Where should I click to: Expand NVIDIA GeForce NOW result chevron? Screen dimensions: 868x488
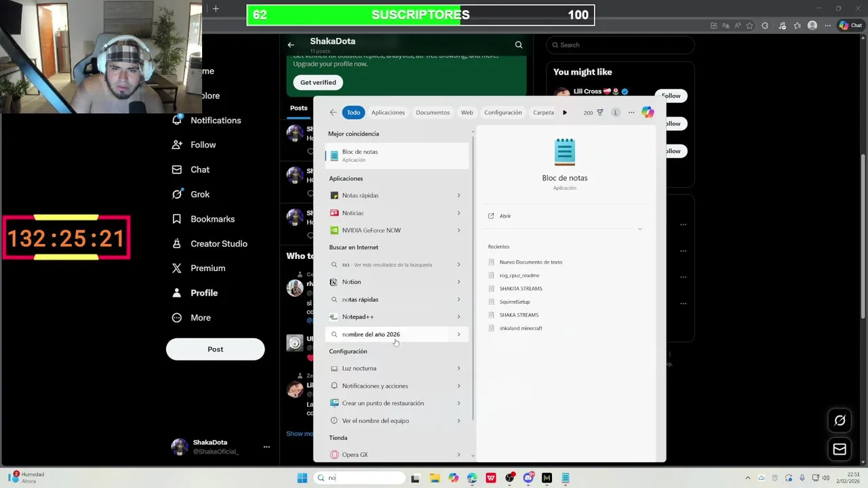pos(458,230)
